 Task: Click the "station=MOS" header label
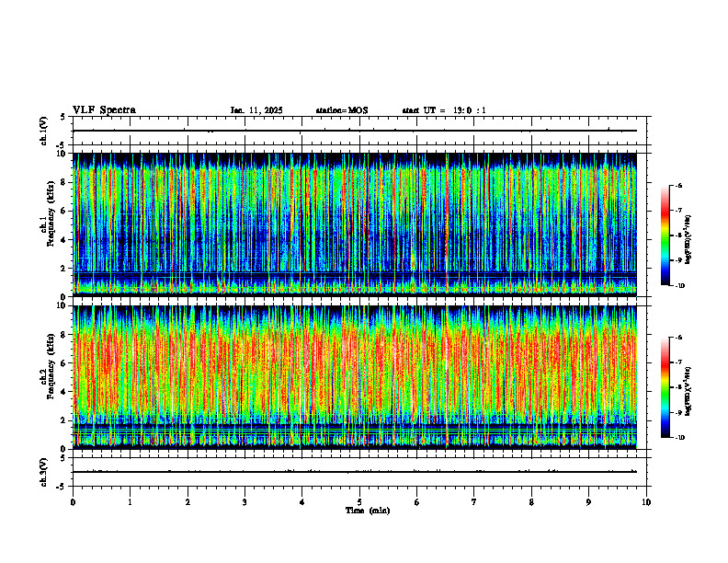coord(342,110)
